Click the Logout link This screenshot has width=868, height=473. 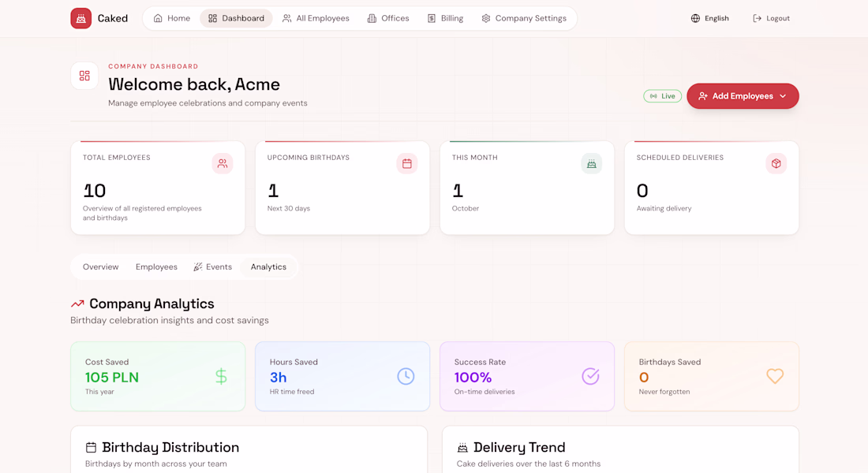point(771,18)
